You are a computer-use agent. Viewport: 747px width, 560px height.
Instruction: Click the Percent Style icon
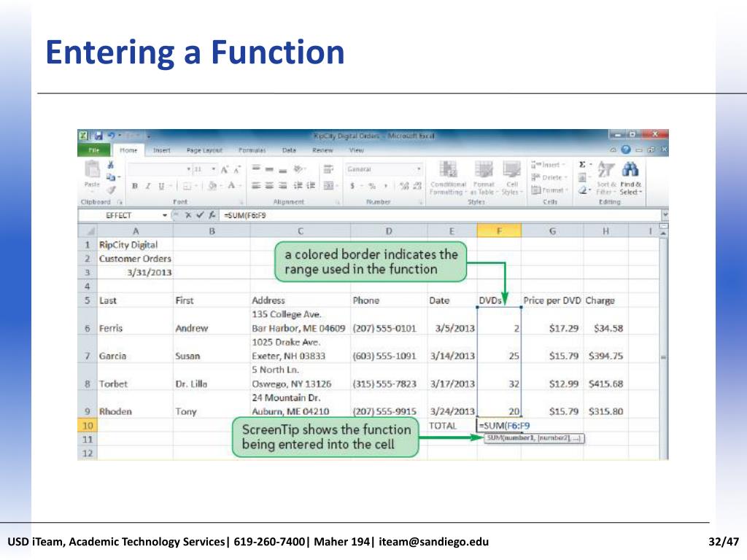click(372, 186)
